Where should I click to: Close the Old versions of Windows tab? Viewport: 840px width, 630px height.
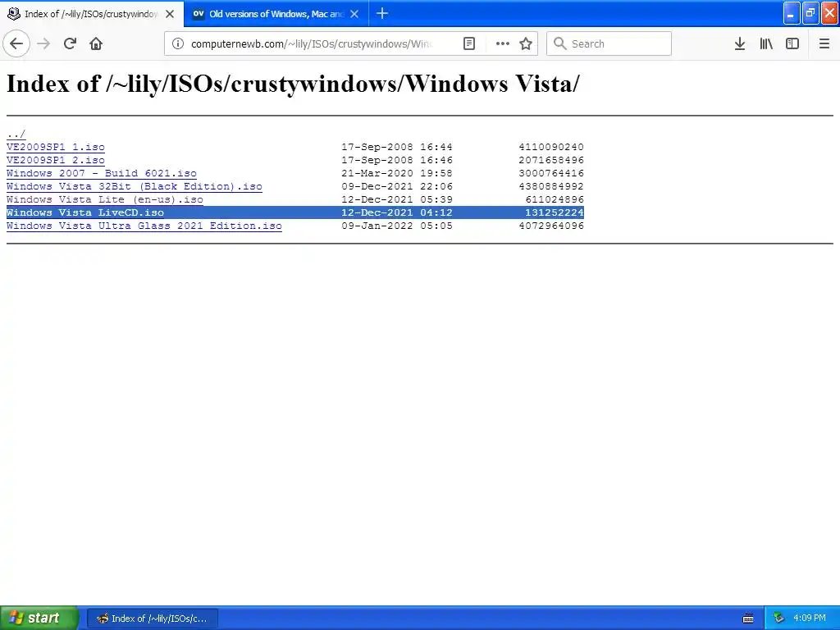tap(354, 14)
